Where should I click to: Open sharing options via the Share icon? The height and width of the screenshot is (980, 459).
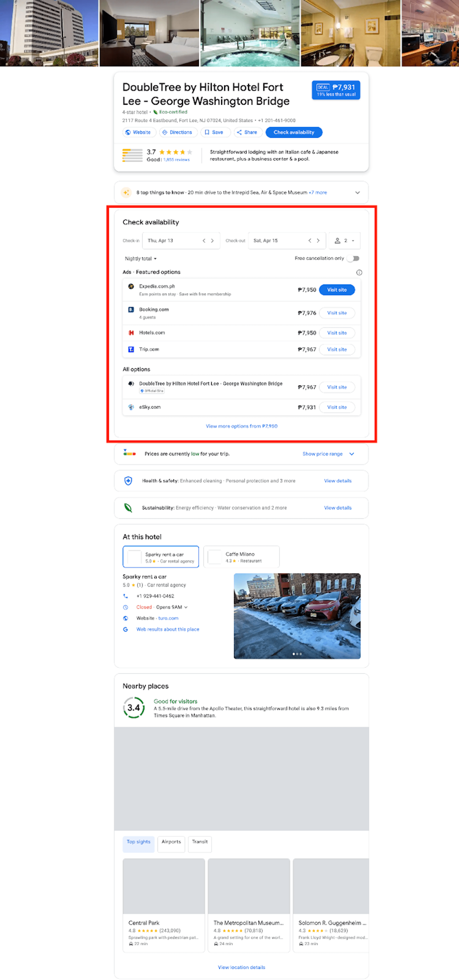click(x=240, y=132)
